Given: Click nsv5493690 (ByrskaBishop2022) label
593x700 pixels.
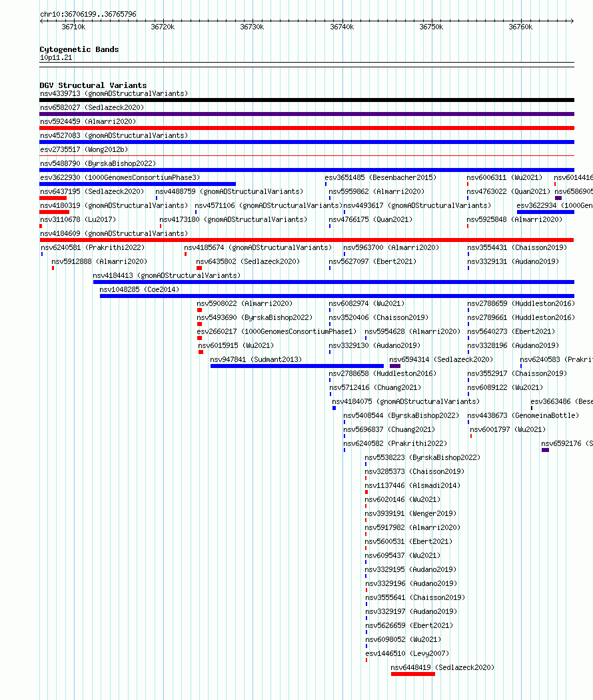Looking at the screenshot, I should point(255,317).
